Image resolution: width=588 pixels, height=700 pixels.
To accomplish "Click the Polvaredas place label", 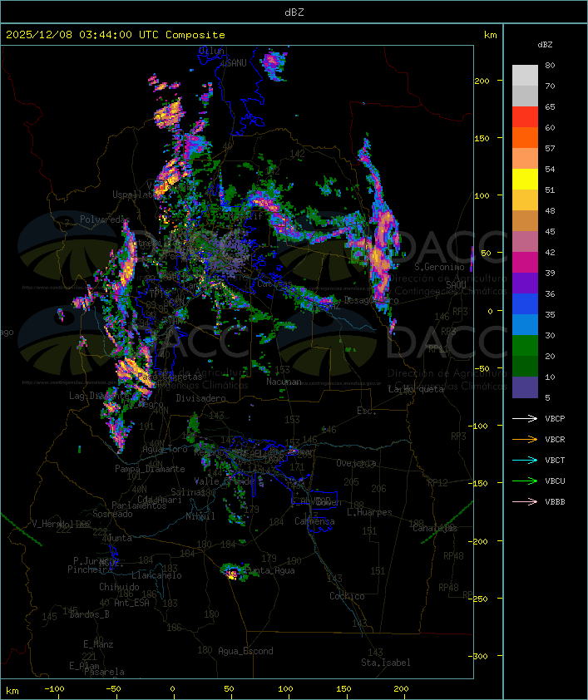I will point(105,219).
